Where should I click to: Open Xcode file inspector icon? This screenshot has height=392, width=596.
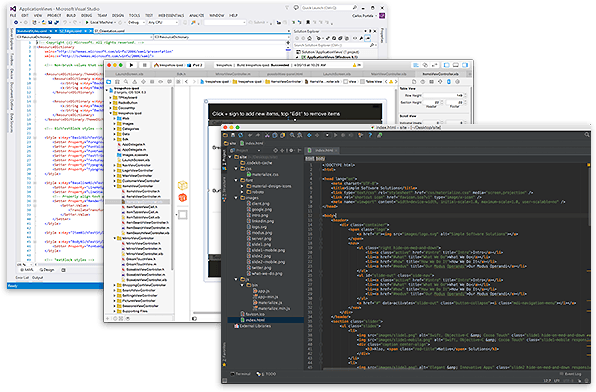click(x=414, y=82)
